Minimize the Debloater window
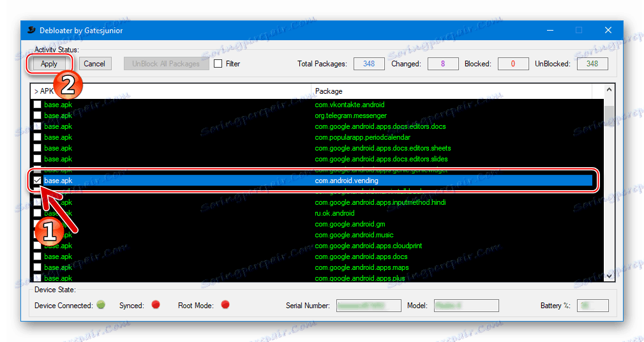This screenshot has height=342, width=644. (550, 30)
